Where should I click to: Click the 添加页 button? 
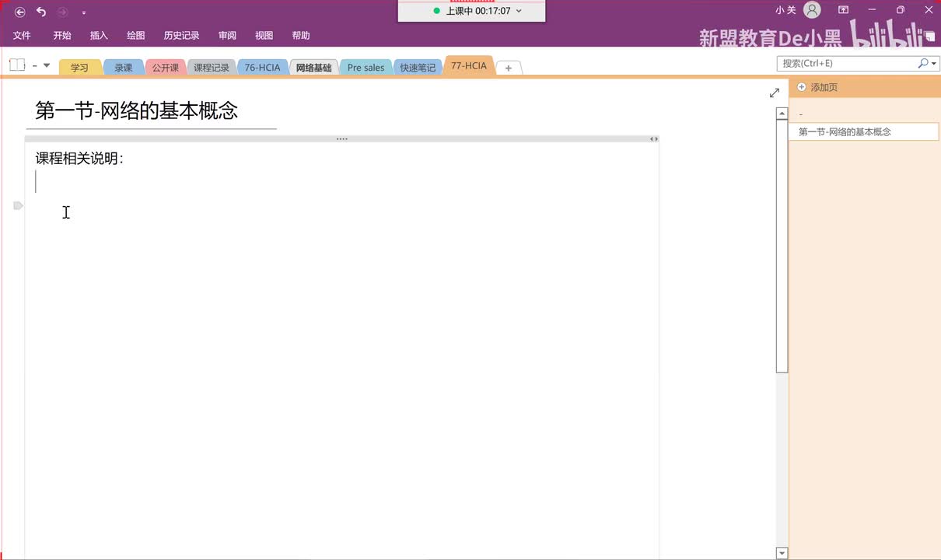[818, 87]
